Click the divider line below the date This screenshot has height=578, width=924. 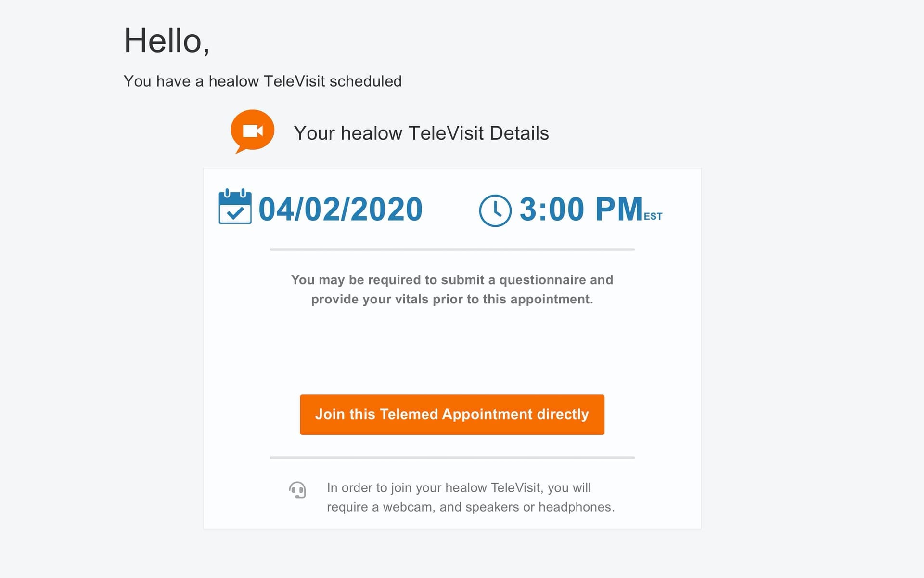pyautogui.click(x=452, y=250)
